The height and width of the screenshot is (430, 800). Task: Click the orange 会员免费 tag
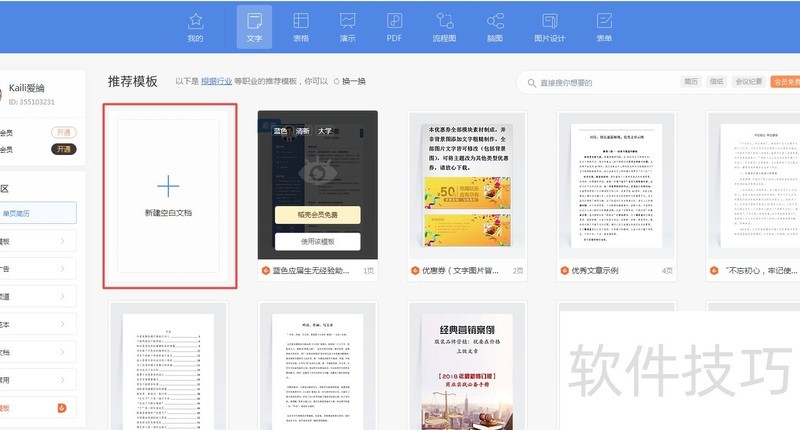click(785, 82)
